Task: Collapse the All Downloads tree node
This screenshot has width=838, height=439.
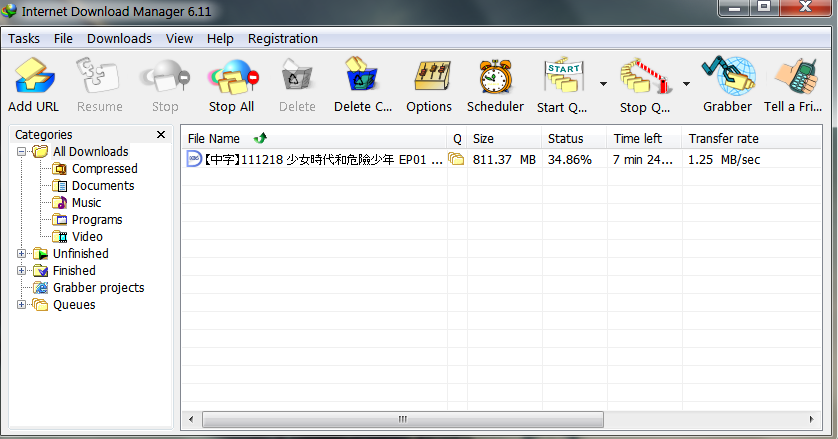Action: pyautogui.click(x=21, y=151)
